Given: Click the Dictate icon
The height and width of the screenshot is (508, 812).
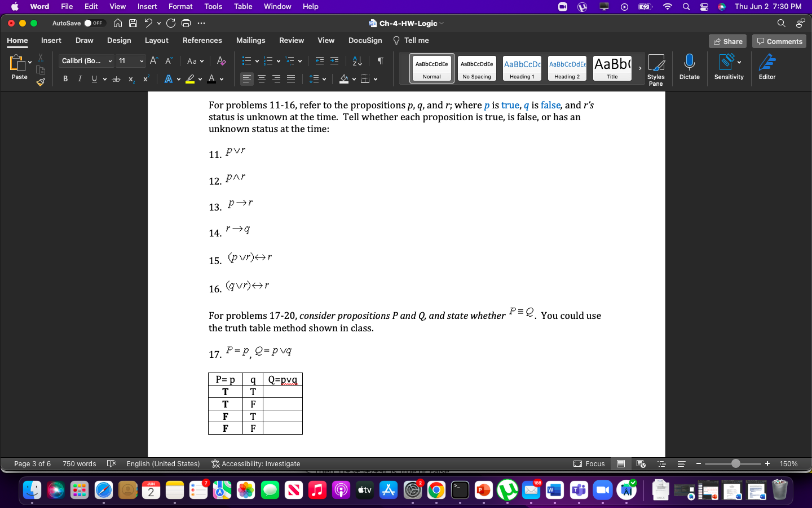Looking at the screenshot, I should coord(689,68).
